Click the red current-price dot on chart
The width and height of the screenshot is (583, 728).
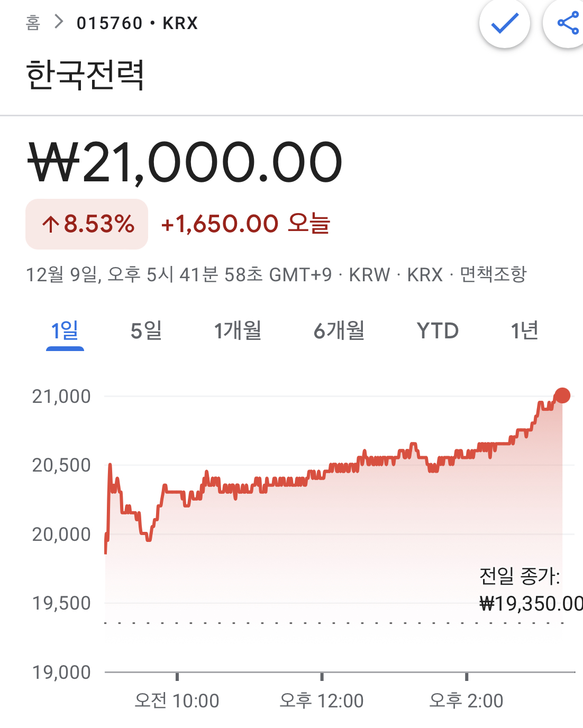point(562,395)
